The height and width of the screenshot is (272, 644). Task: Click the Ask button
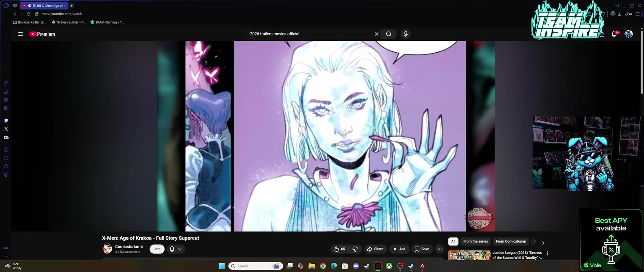pos(399,249)
